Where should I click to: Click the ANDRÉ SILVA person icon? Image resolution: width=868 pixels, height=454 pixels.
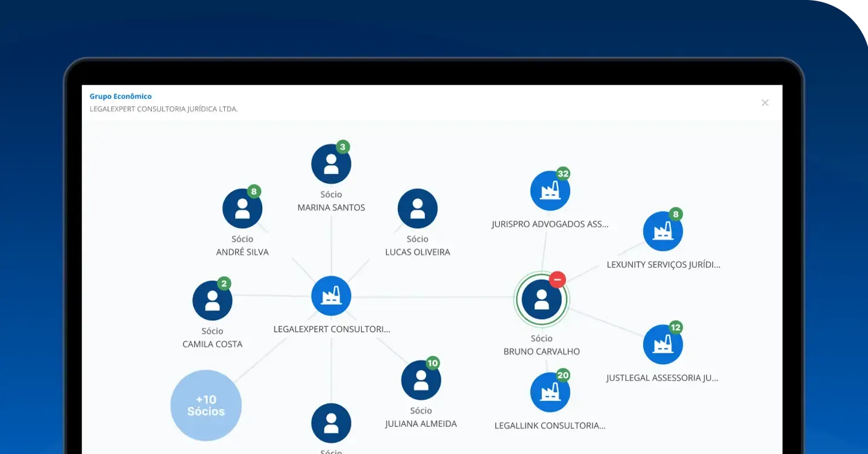242,208
